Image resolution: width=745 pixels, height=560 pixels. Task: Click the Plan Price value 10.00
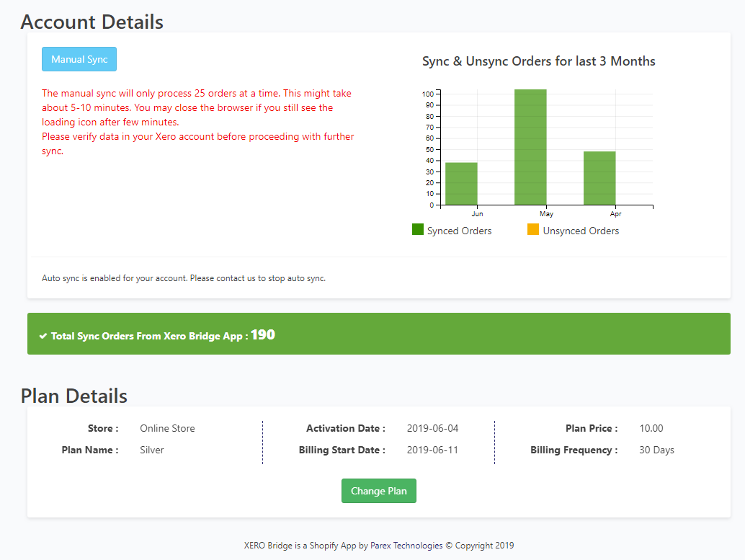click(651, 428)
